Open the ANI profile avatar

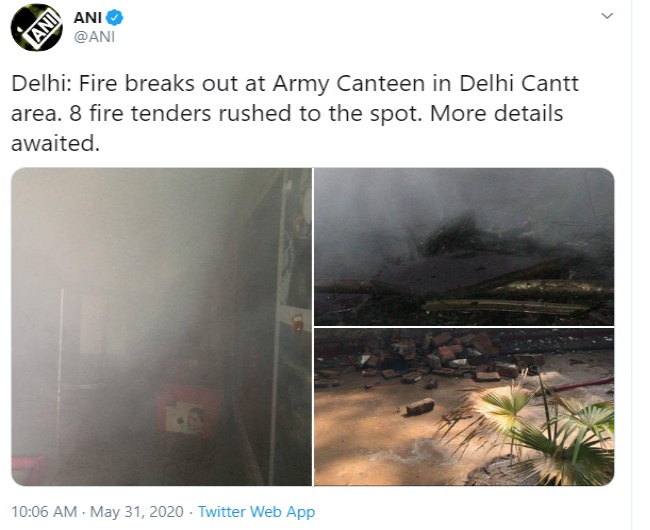[36, 27]
